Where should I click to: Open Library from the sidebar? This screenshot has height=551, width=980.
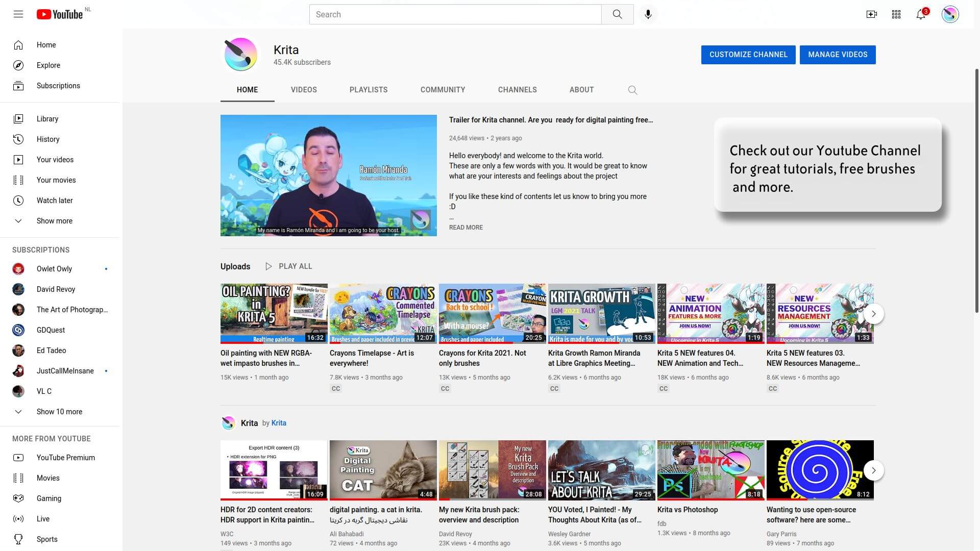[47, 119]
